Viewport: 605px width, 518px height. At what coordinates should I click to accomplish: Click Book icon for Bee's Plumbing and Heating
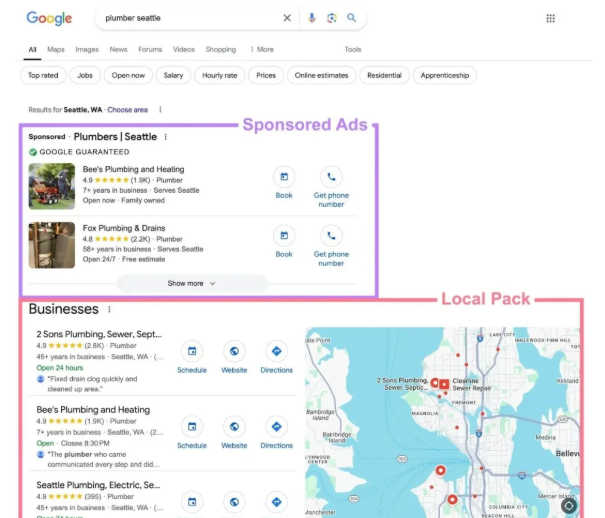(284, 177)
